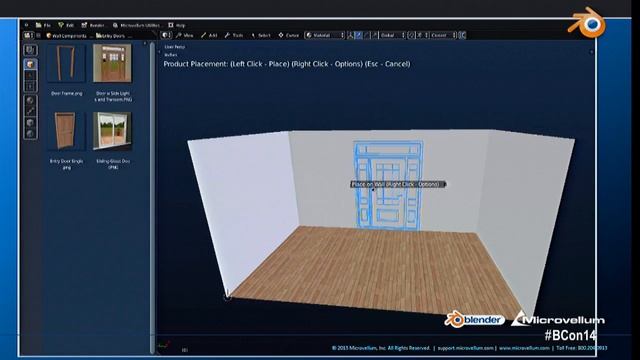Click the 'Door Frame.png' label
Image resolution: width=640 pixels, height=360 pixels.
pyautogui.click(x=67, y=93)
